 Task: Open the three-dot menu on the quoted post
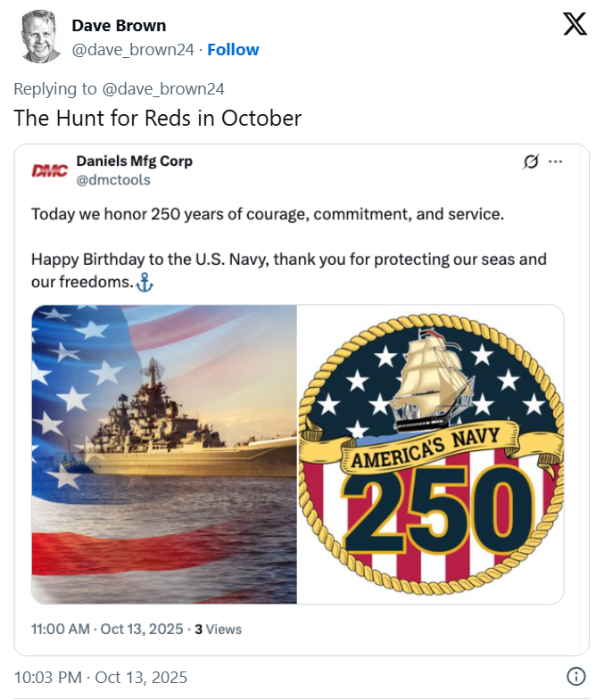click(555, 161)
